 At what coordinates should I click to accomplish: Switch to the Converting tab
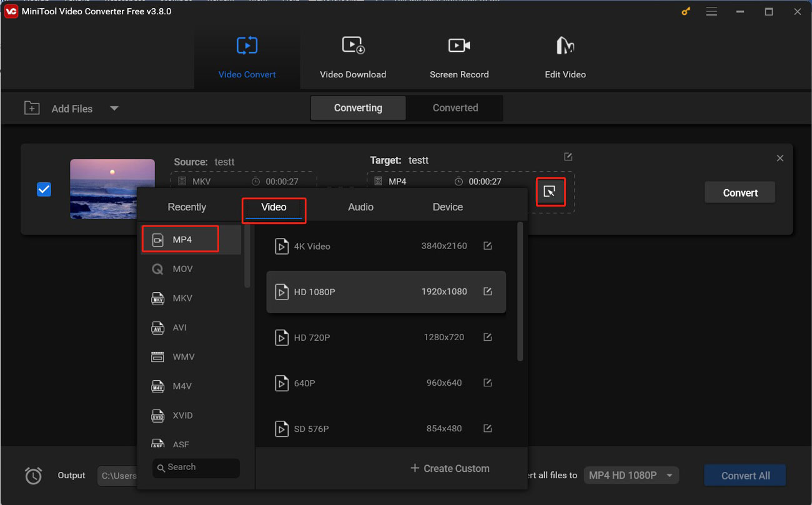(358, 108)
